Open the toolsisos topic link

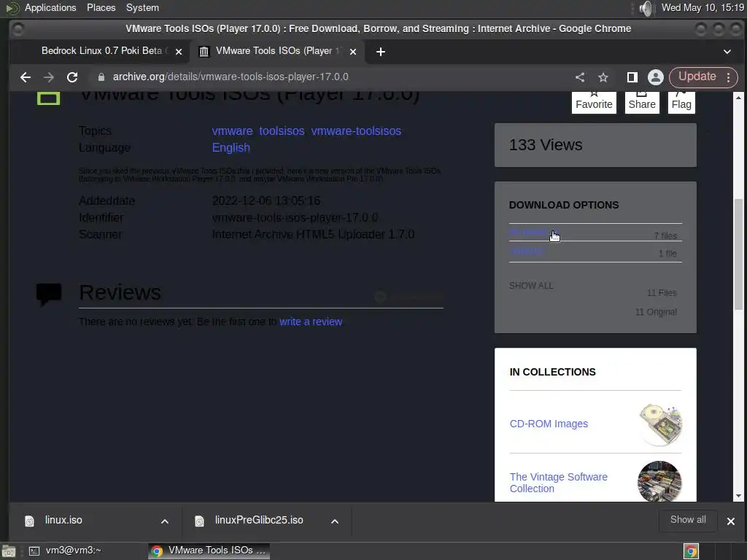[x=282, y=131]
